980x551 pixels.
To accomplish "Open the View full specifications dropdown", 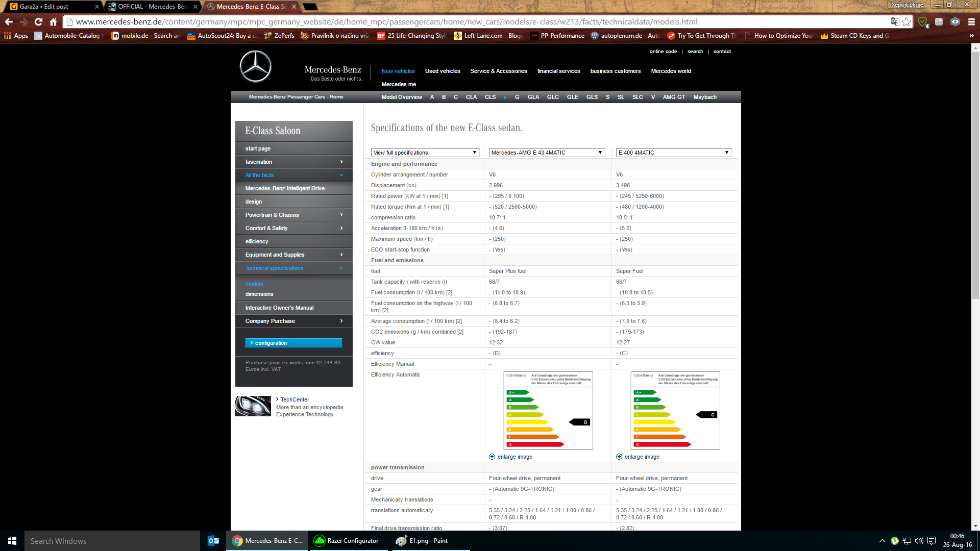I will click(425, 153).
